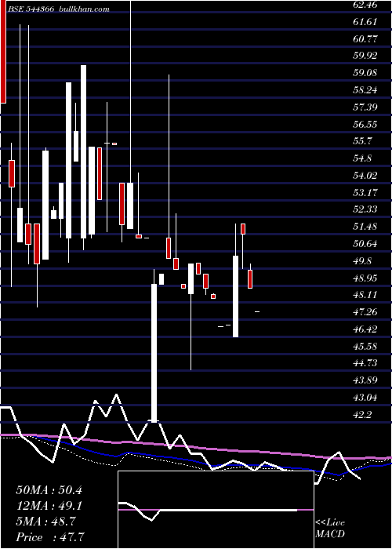Click the 52.33 price axis label
The image size is (392, 549).
(365, 209)
